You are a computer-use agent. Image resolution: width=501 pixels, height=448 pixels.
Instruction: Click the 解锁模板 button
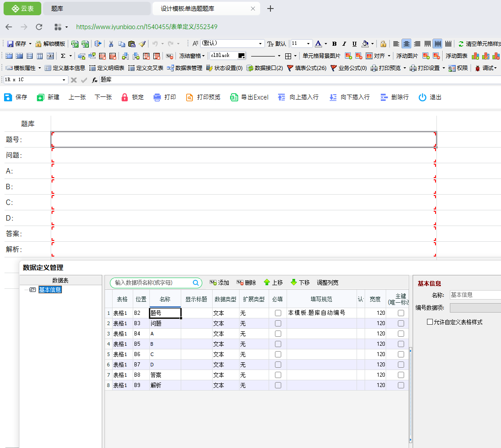click(x=50, y=44)
